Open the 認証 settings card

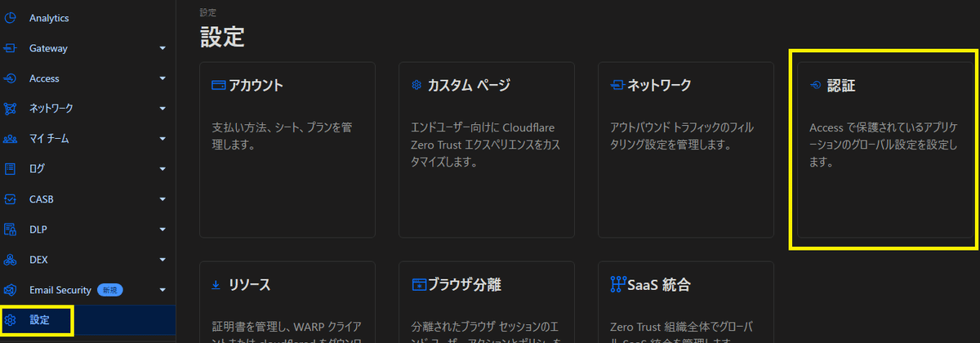[x=884, y=149]
